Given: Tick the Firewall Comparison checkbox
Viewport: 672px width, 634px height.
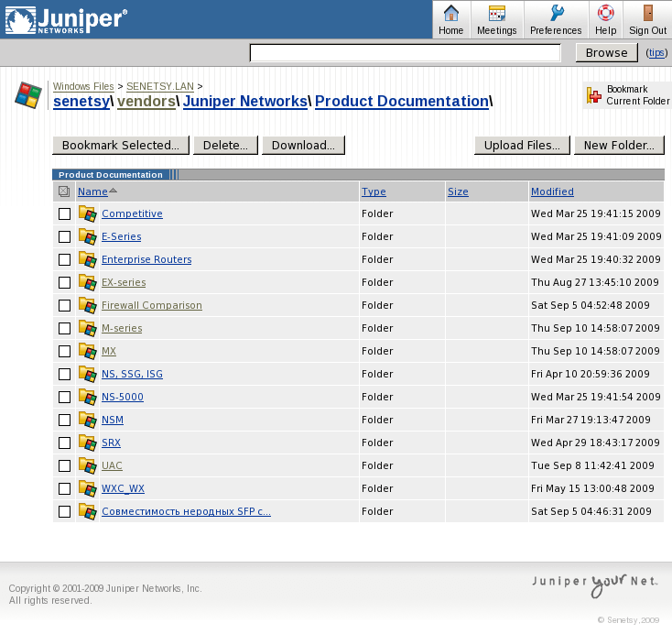Looking at the screenshot, I should (64, 305).
